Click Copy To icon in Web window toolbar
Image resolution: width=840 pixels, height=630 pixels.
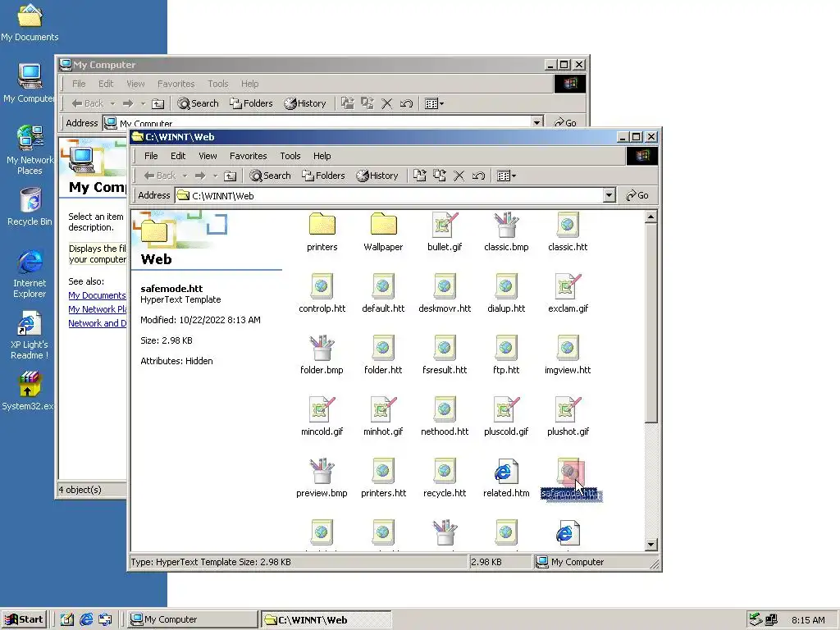[x=440, y=176]
